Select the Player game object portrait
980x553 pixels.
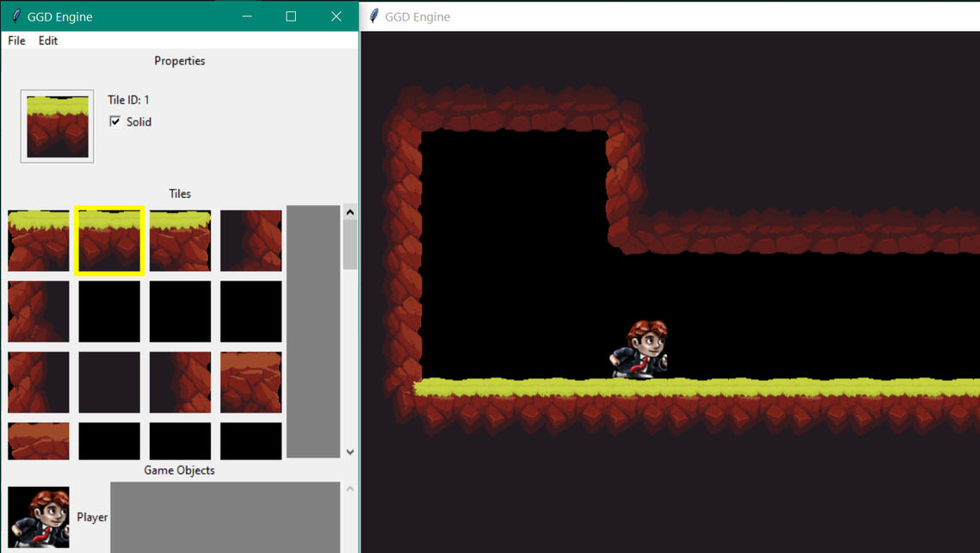(39, 518)
